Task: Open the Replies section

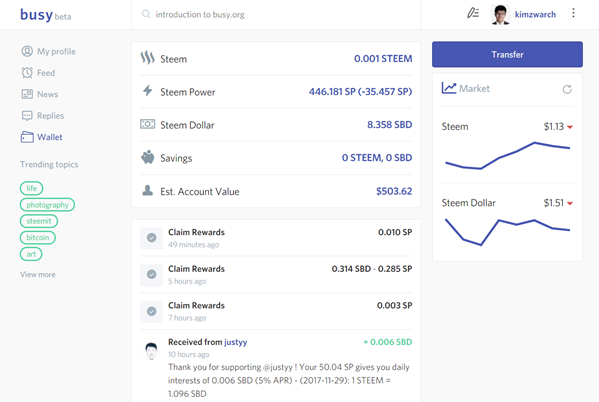Action: click(x=43, y=115)
